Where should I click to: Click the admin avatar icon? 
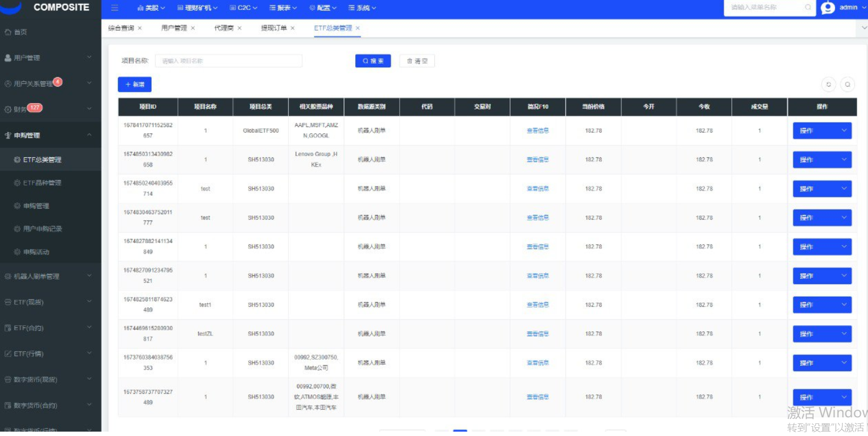point(827,8)
